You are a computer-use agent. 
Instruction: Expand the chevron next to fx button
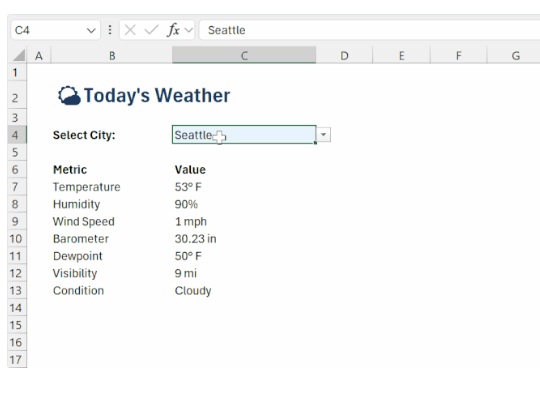[x=188, y=30]
